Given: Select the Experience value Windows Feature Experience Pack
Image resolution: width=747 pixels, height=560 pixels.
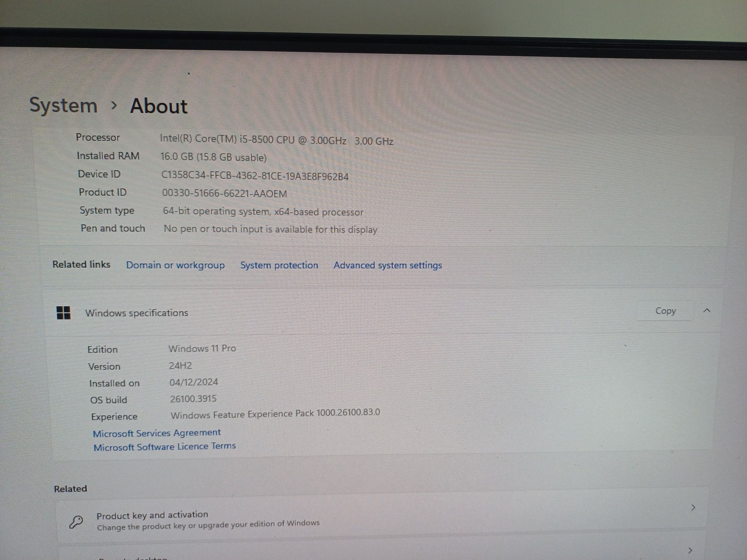Looking at the screenshot, I should coord(275,414).
